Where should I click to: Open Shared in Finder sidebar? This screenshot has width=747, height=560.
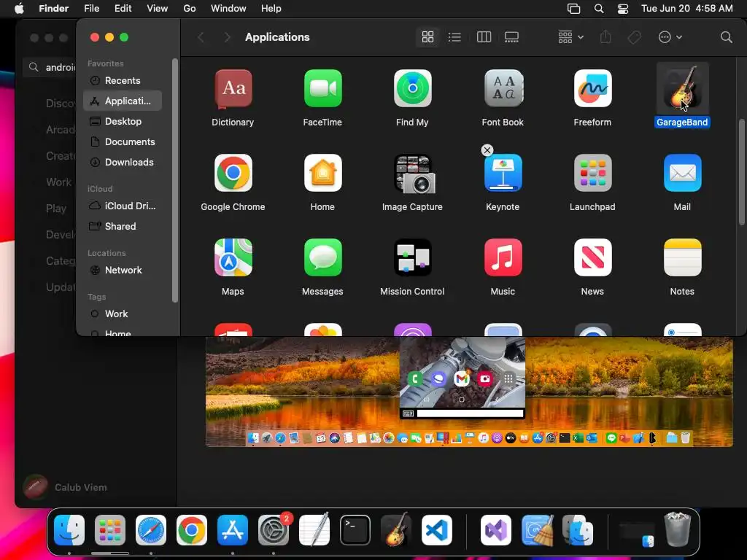pyautogui.click(x=123, y=227)
